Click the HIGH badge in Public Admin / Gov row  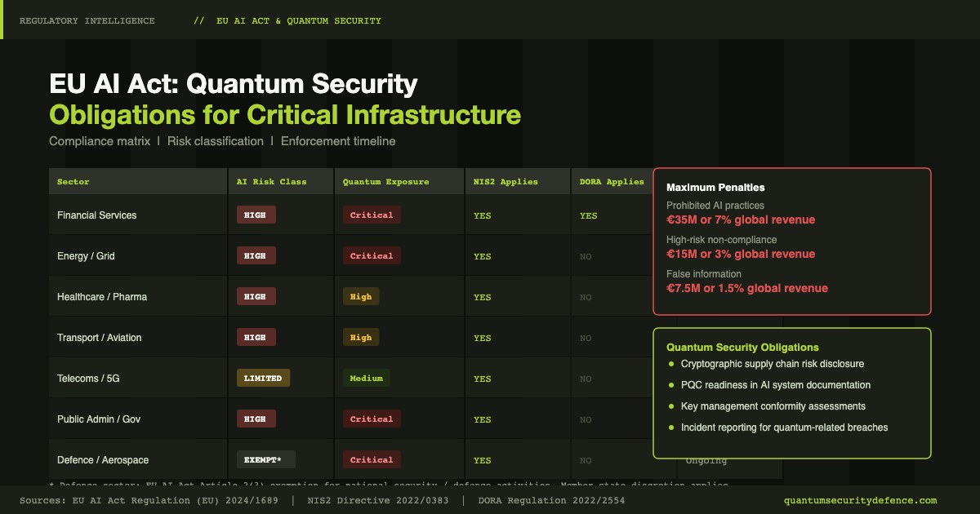[x=256, y=419]
